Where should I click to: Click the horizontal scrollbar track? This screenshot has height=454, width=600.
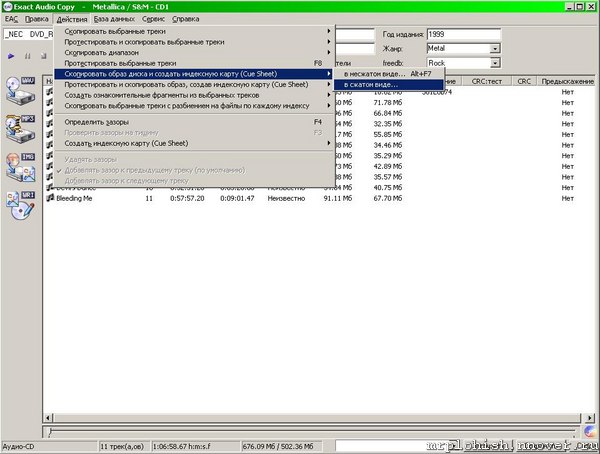[317, 418]
